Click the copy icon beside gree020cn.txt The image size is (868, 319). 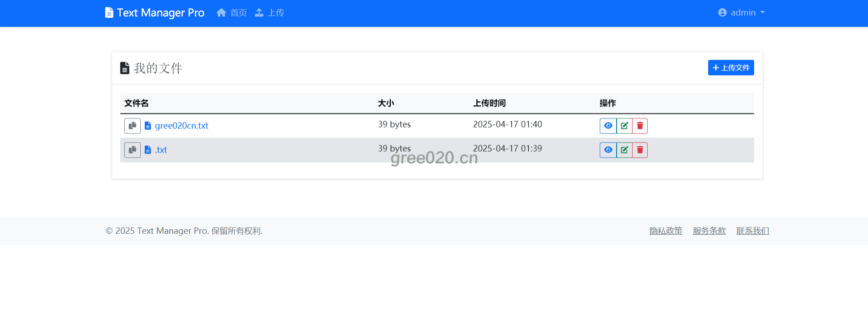[x=132, y=126]
